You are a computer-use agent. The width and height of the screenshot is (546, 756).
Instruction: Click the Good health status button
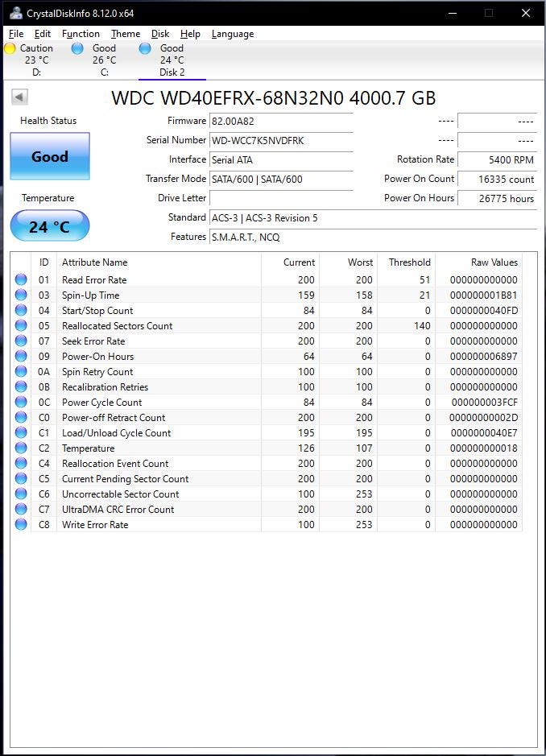point(50,156)
